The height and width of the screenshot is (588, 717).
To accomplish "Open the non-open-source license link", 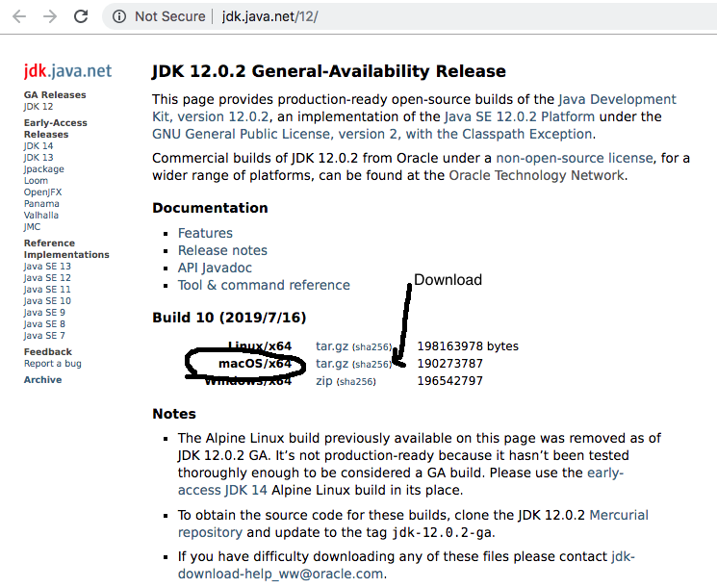I will click(575, 158).
